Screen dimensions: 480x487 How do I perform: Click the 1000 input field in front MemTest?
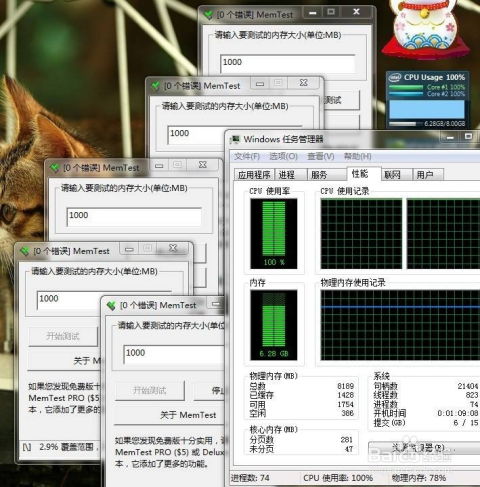pos(174,354)
